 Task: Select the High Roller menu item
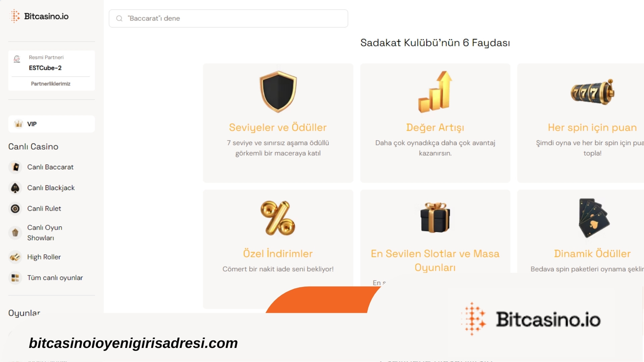pos(44,256)
